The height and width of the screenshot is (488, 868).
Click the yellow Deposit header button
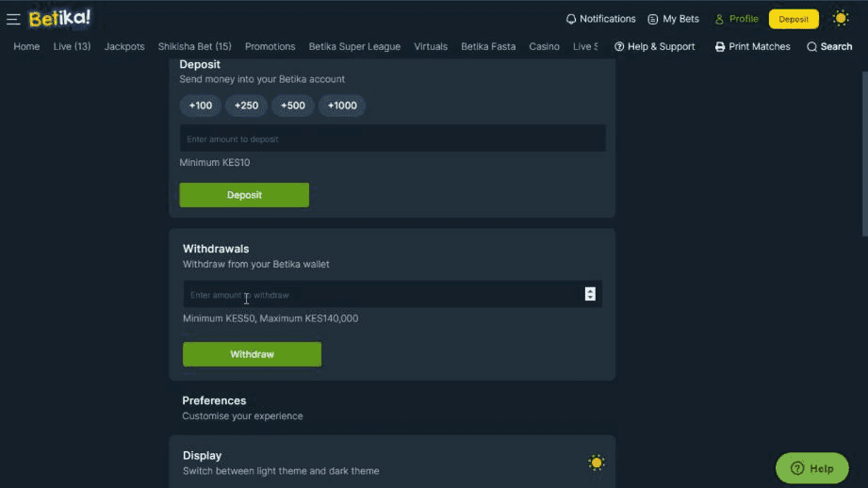[x=794, y=19]
